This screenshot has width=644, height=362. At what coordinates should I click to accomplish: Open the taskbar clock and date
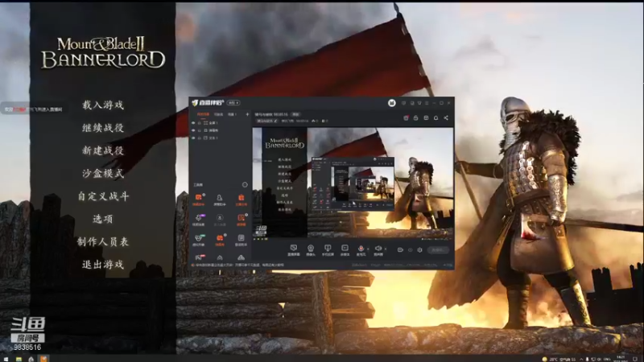[x=621, y=359]
